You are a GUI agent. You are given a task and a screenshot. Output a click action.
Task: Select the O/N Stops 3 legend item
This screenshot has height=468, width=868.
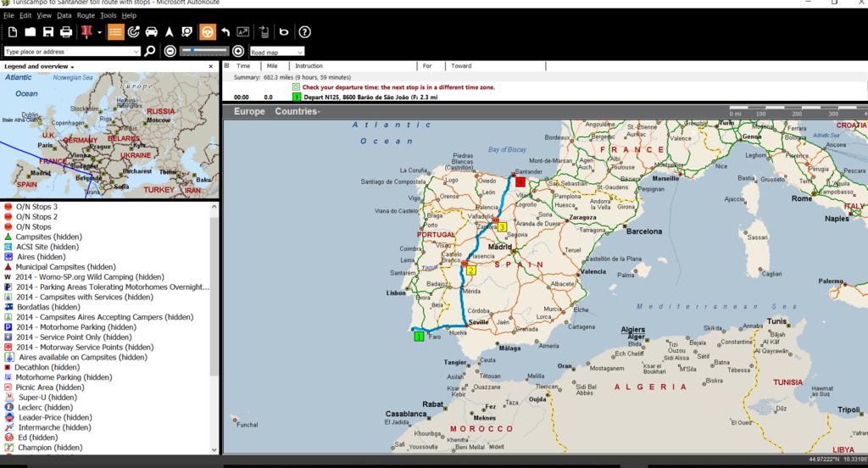click(x=36, y=207)
